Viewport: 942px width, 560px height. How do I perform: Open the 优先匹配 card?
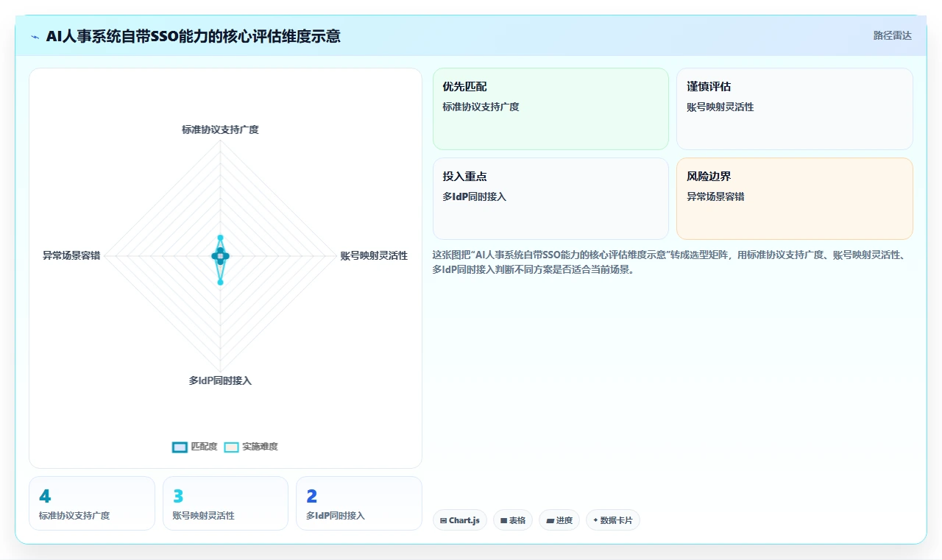pos(550,109)
